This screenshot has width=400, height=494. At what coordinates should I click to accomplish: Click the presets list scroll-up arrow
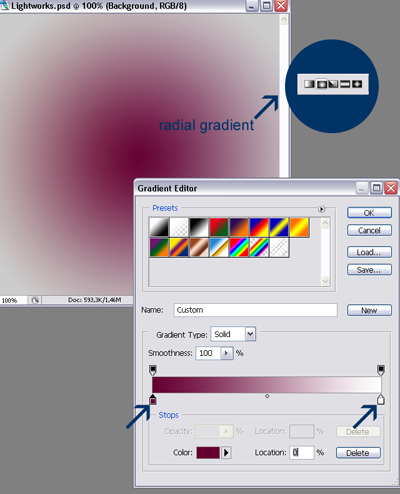pos(325,223)
